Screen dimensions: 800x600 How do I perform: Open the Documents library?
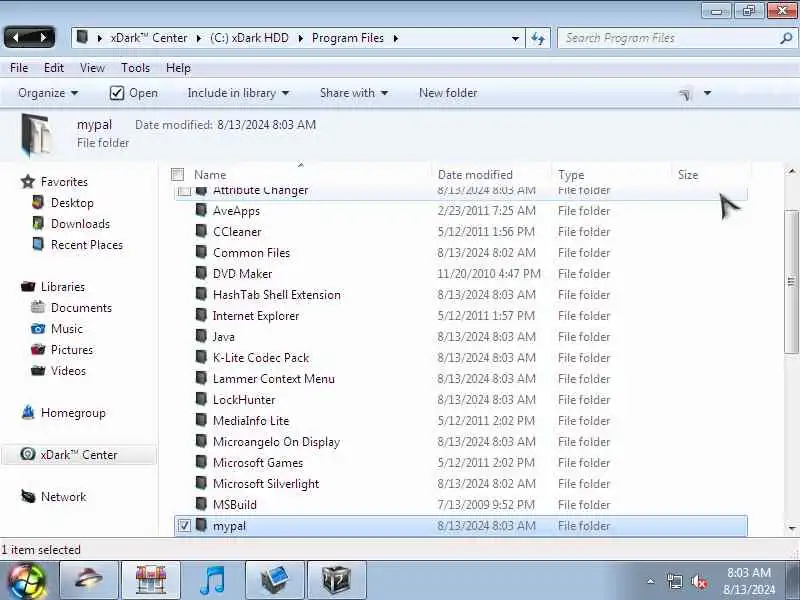coord(81,308)
